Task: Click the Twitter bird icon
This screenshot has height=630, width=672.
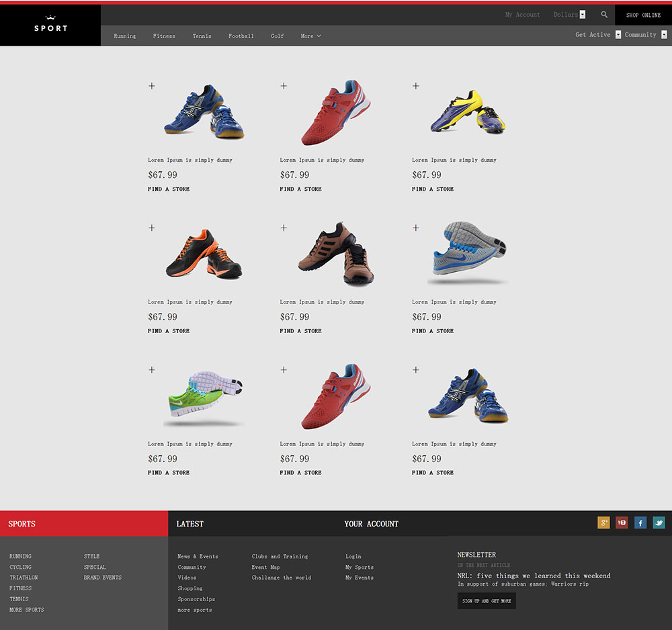Action: pos(659,523)
